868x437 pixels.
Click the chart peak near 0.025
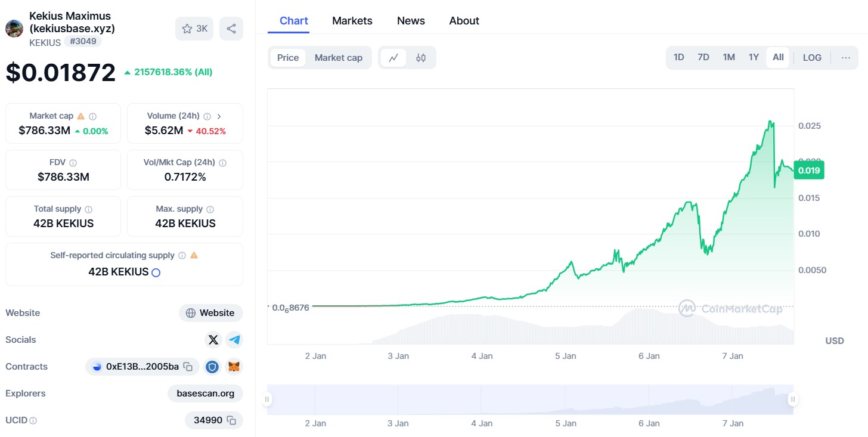click(771, 122)
